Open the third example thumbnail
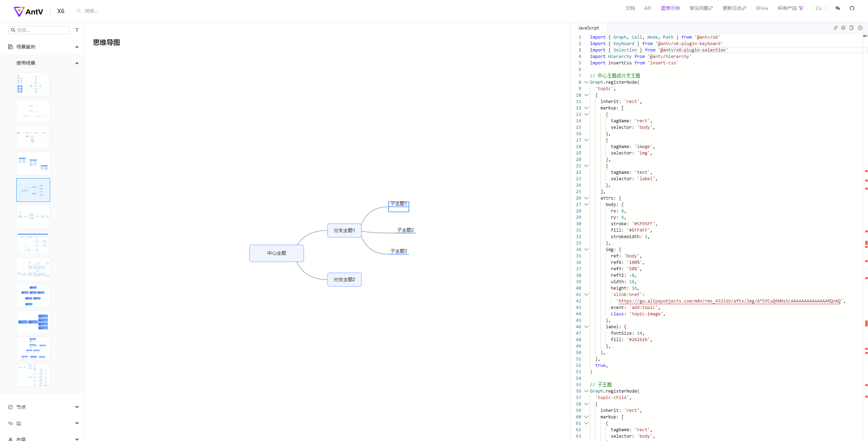 coord(33,137)
